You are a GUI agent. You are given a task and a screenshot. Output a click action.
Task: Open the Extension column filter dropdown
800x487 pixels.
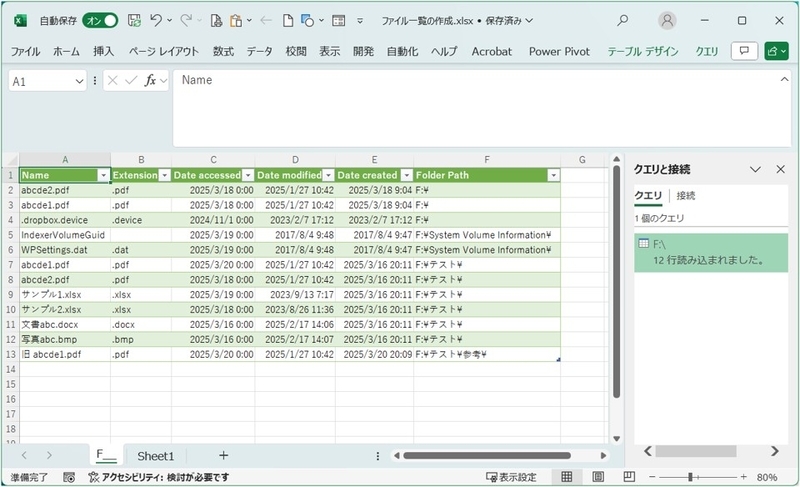coord(164,175)
